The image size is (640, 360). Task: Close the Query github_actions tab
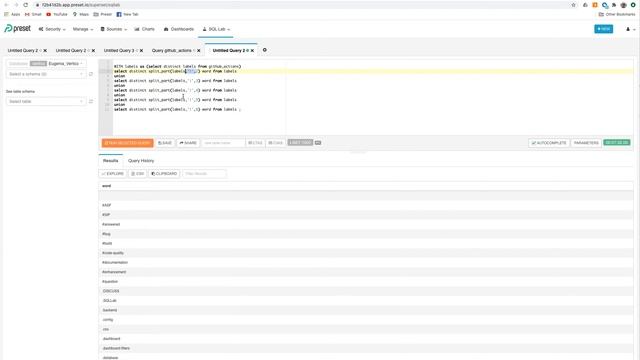pyautogui.click(x=199, y=50)
